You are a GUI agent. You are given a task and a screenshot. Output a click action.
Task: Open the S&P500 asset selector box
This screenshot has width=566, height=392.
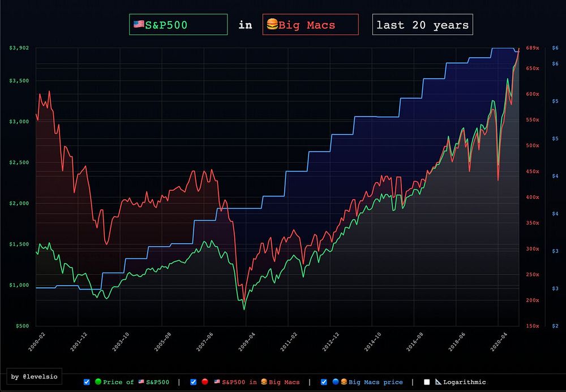pos(178,24)
